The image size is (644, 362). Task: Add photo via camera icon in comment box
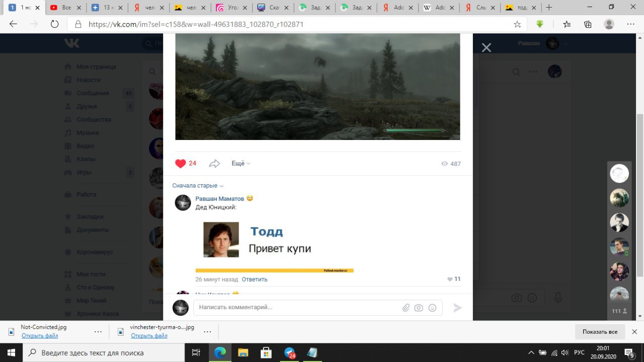point(419,308)
